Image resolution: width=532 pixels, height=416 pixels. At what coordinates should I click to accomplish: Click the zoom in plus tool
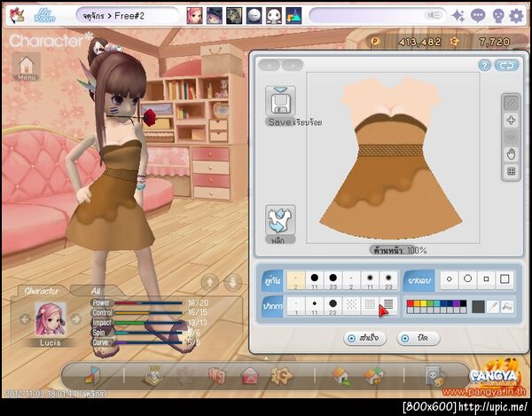511,120
